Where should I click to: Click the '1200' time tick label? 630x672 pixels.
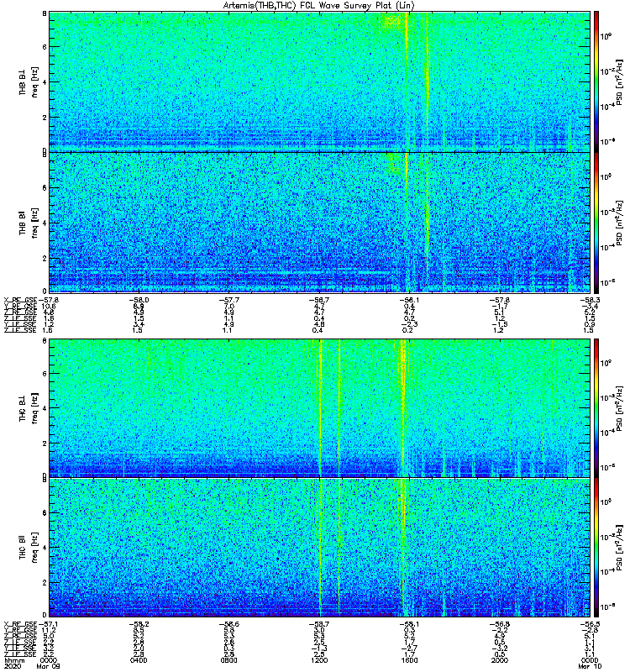[x=319, y=660]
